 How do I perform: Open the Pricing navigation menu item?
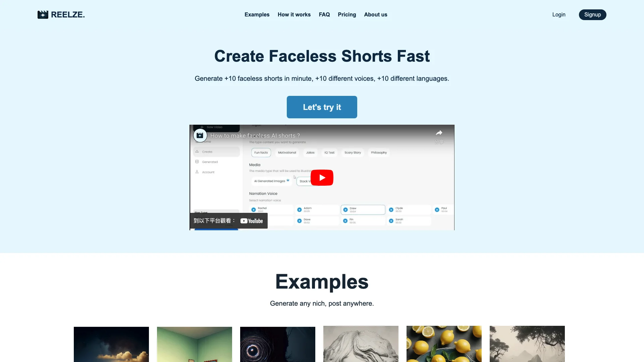pyautogui.click(x=347, y=15)
